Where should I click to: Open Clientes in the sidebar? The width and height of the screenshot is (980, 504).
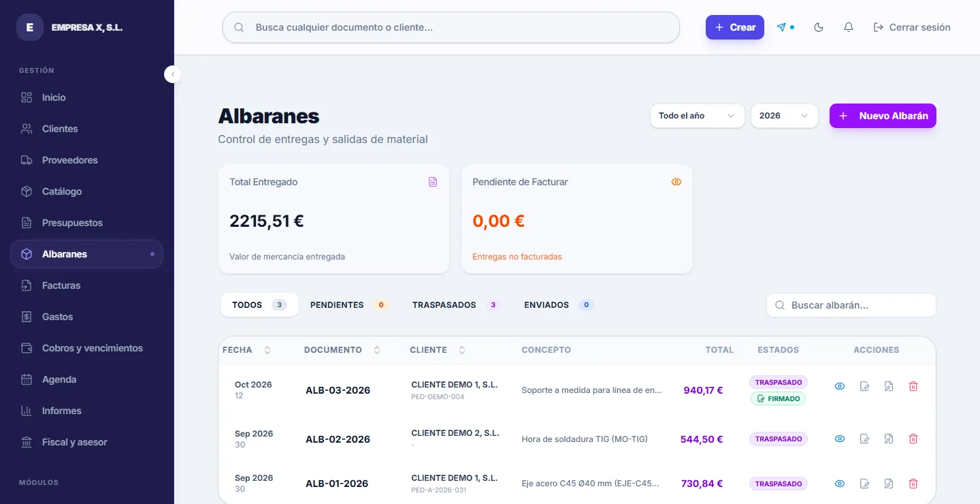coord(86,129)
